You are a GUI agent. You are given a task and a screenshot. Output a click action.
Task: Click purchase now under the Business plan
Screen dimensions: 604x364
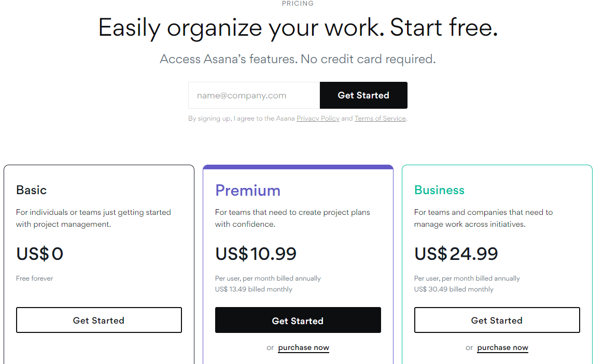502,347
